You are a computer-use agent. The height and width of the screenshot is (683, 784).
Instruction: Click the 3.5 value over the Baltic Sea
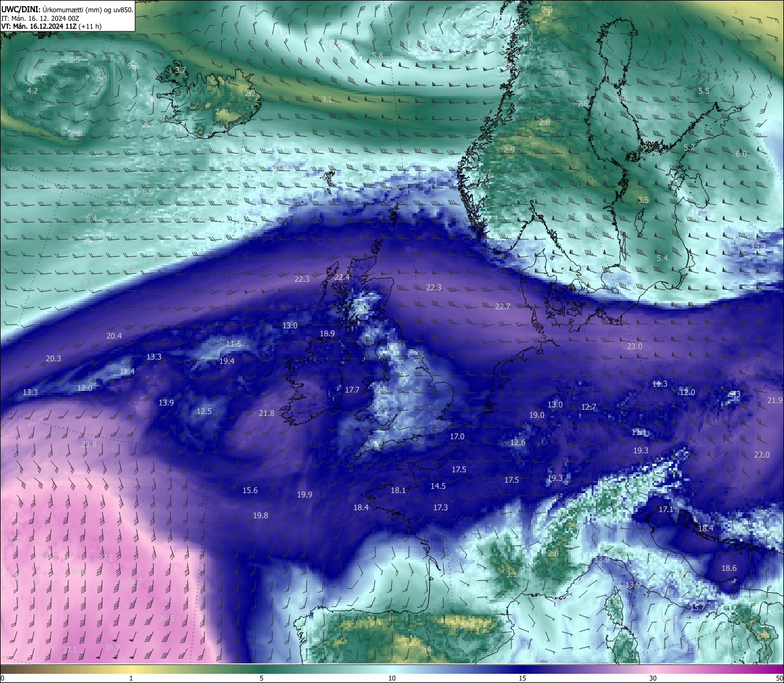point(643,200)
